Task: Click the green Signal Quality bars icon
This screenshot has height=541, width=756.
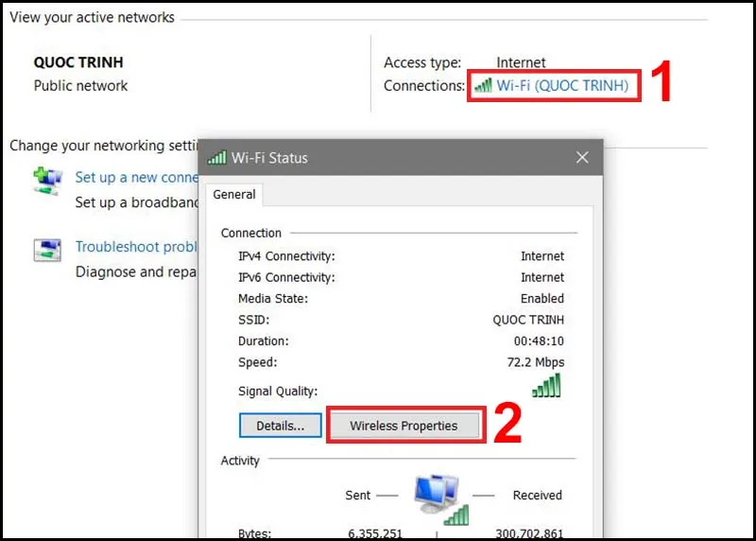Action: 546,385
